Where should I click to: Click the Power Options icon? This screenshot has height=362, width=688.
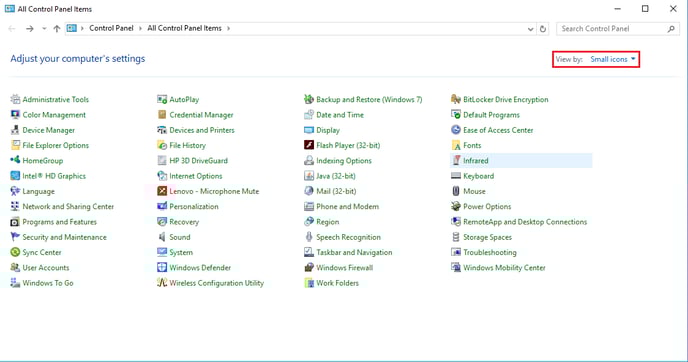456,206
